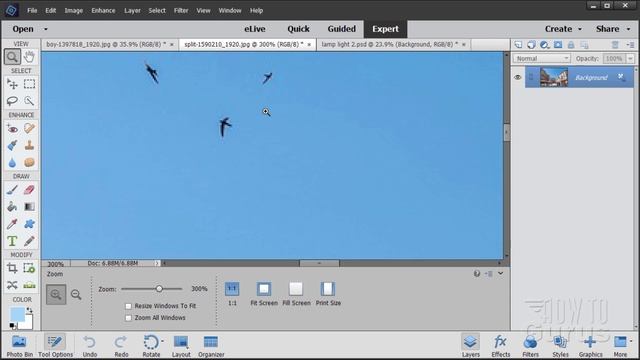Viewport: 640px width, 360px height.
Task: Open the Open dropdown arrow
Action: click(46, 29)
